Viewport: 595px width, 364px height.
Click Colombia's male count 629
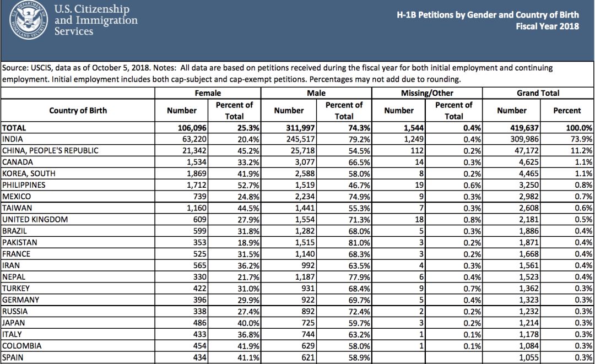[308, 346]
